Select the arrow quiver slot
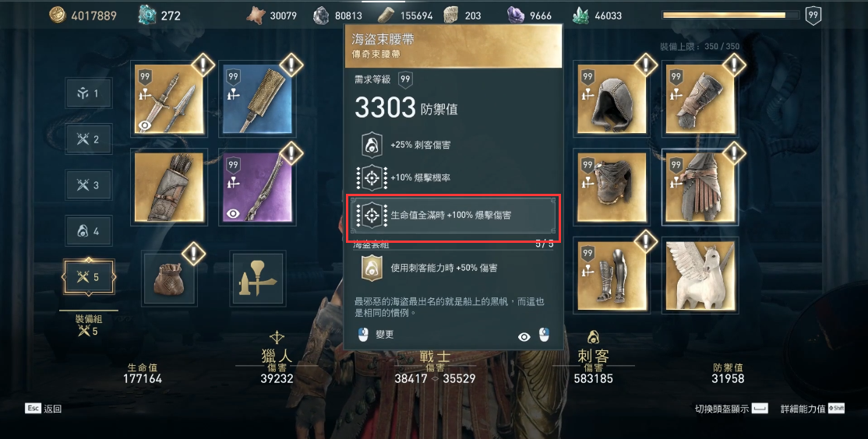 pyautogui.click(x=169, y=187)
